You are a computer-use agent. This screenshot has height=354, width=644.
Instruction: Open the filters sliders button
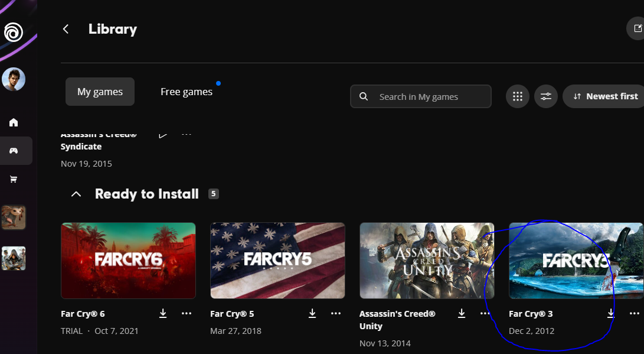546,96
